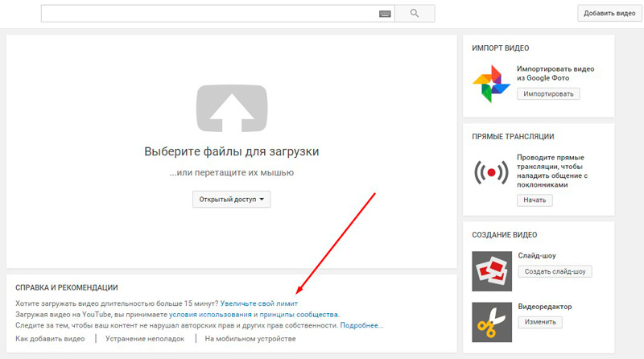The height and width of the screenshot is (359, 644).
Task: Click the magnifier search button
Action: (415, 14)
